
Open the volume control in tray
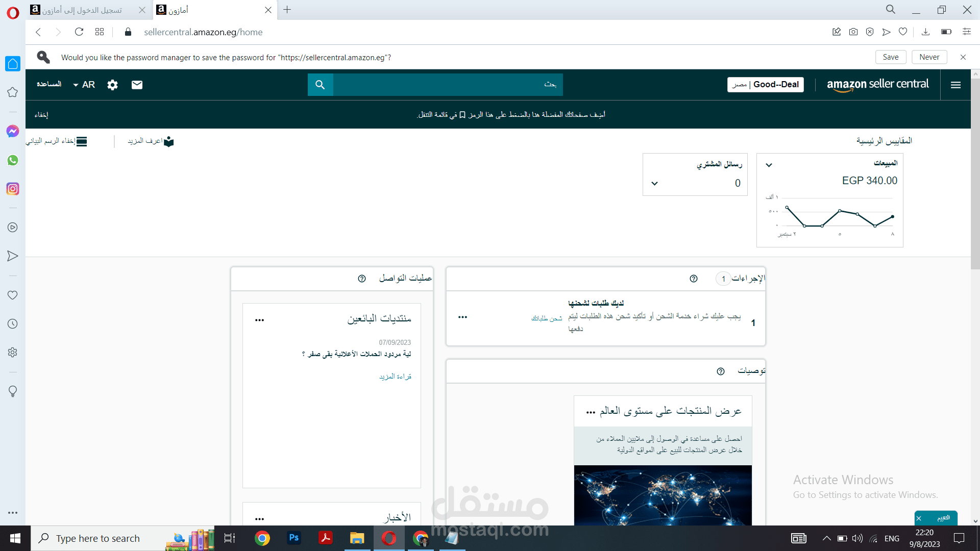pyautogui.click(x=857, y=538)
